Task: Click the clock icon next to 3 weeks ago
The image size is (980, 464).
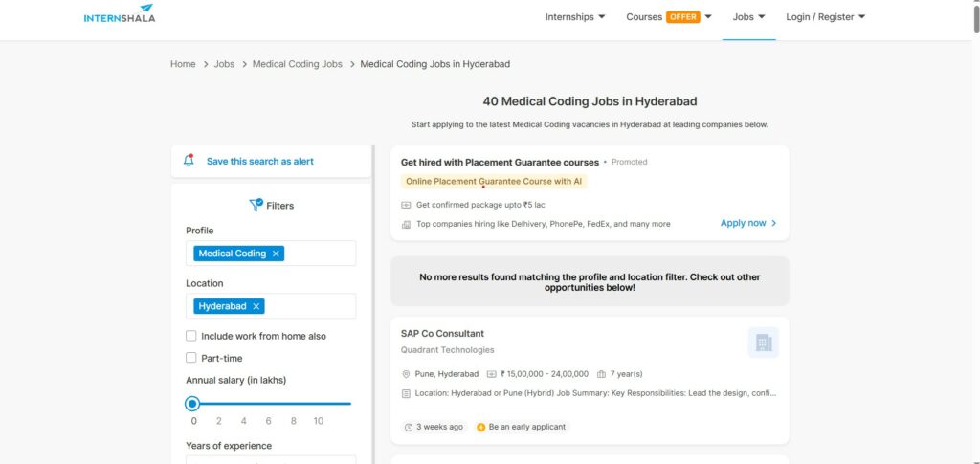Action: tap(409, 427)
